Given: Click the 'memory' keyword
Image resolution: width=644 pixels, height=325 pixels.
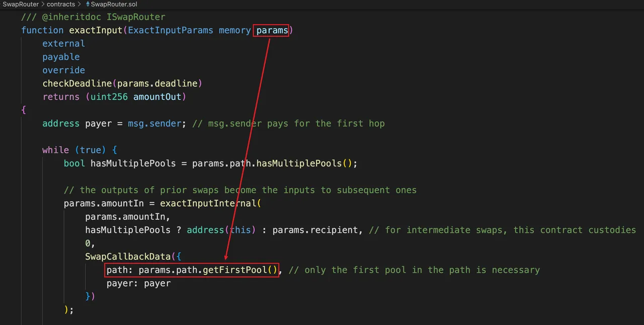Looking at the screenshot, I should click(234, 30).
